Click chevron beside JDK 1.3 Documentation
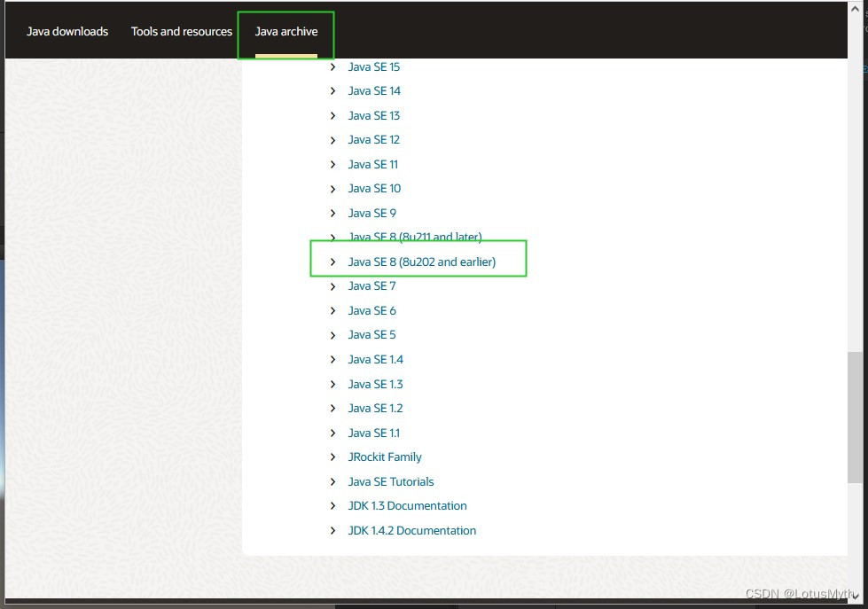Image resolution: width=868 pixels, height=609 pixels. (x=332, y=505)
